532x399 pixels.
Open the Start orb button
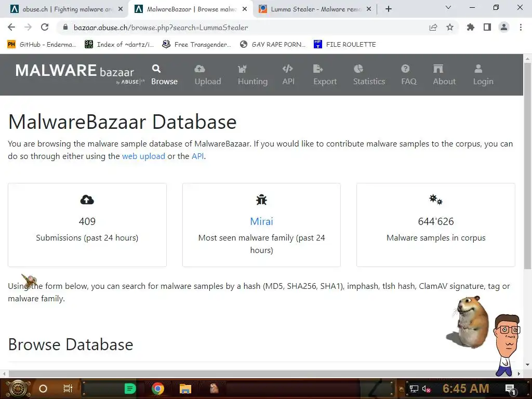point(18,389)
